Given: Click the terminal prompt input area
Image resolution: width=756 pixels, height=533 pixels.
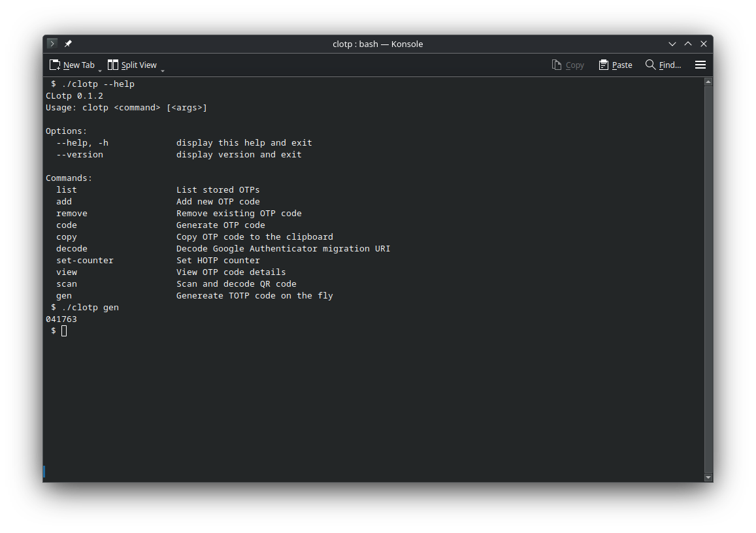Looking at the screenshot, I should click(63, 331).
